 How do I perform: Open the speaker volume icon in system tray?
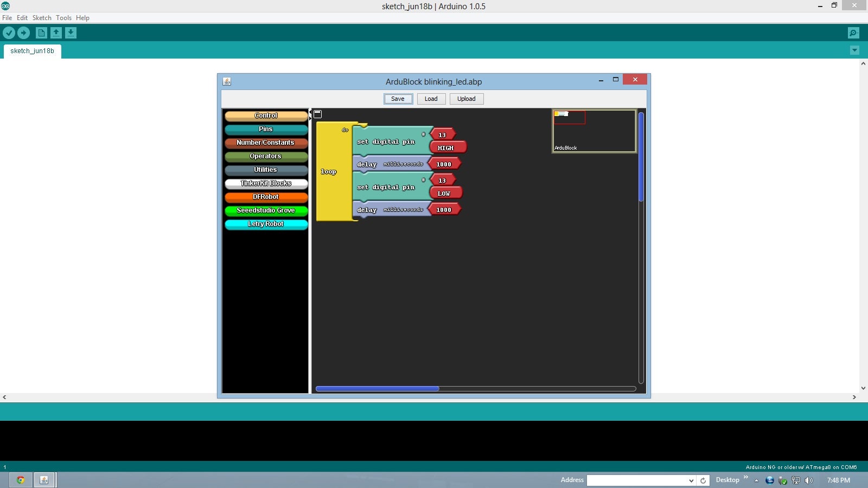(809, 480)
